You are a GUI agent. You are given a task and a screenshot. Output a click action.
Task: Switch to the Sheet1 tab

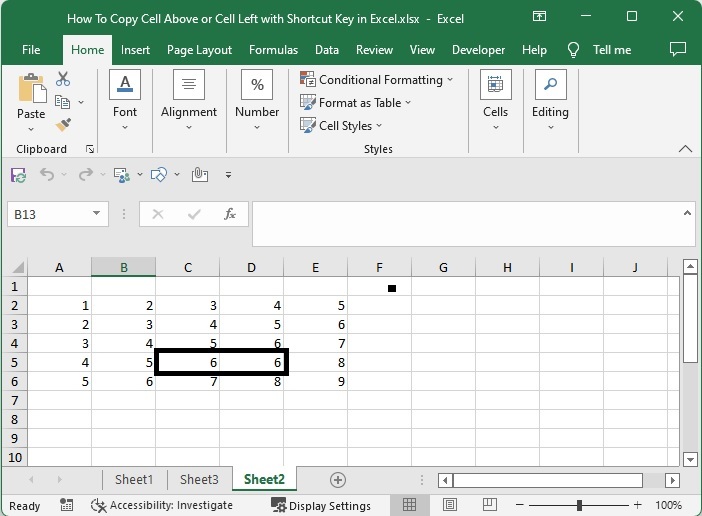coord(134,480)
